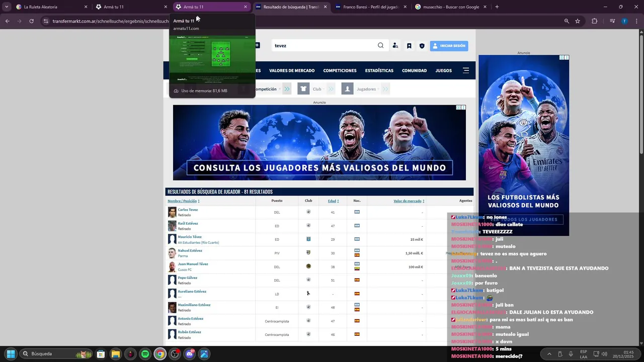Open the advanced player search icon

[x=395, y=46]
